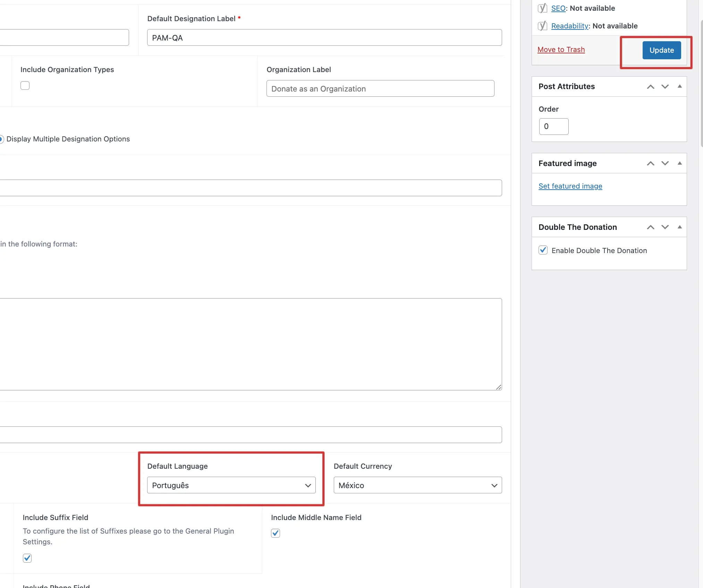Open the Default Currency dropdown
The height and width of the screenshot is (588, 703).
[x=417, y=485]
